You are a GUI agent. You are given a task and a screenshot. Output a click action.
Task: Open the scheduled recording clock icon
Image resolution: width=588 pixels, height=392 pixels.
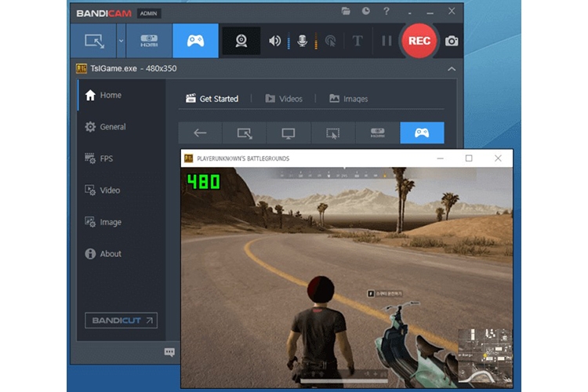(365, 11)
